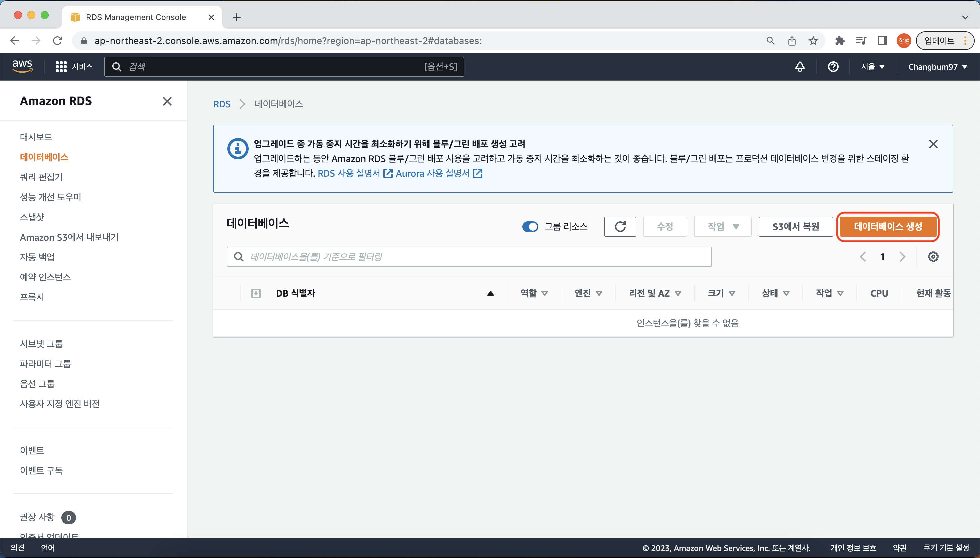Image resolution: width=980 pixels, height=558 pixels.
Task: Click the 데이터베이스 생성 button
Action: pyautogui.click(x=887, y=226)
